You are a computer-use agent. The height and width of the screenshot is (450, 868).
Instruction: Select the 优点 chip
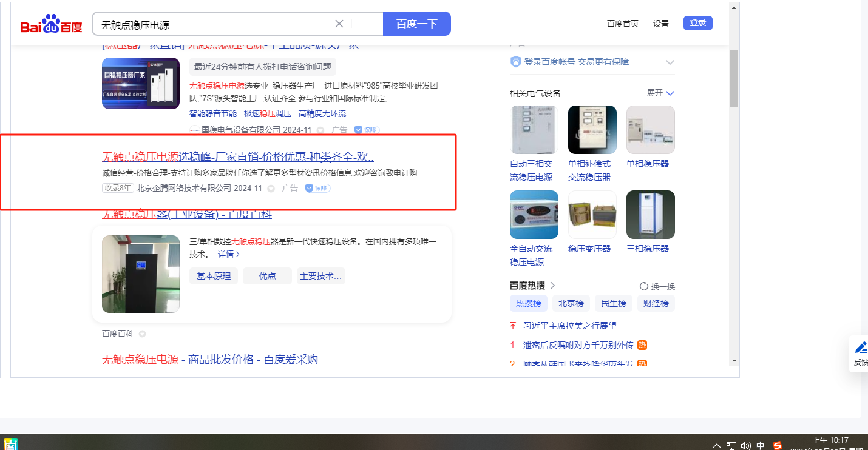click(x=267, y=276)
